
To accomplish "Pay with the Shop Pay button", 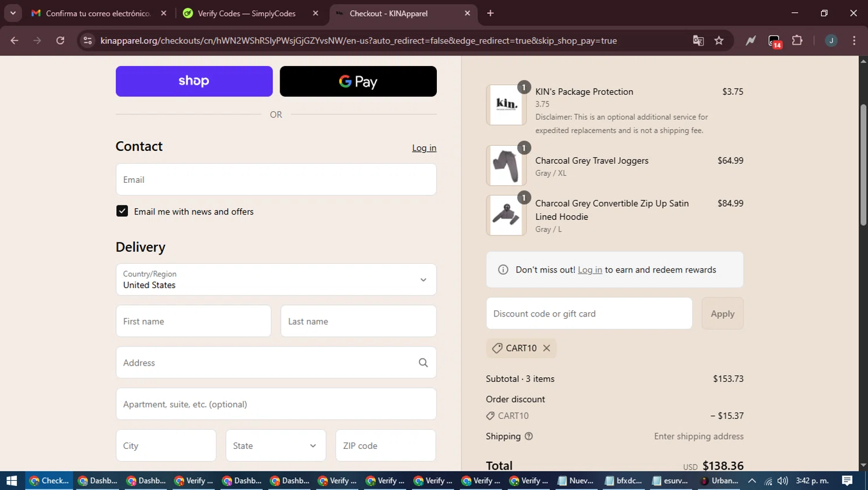I will click(194, 81).
